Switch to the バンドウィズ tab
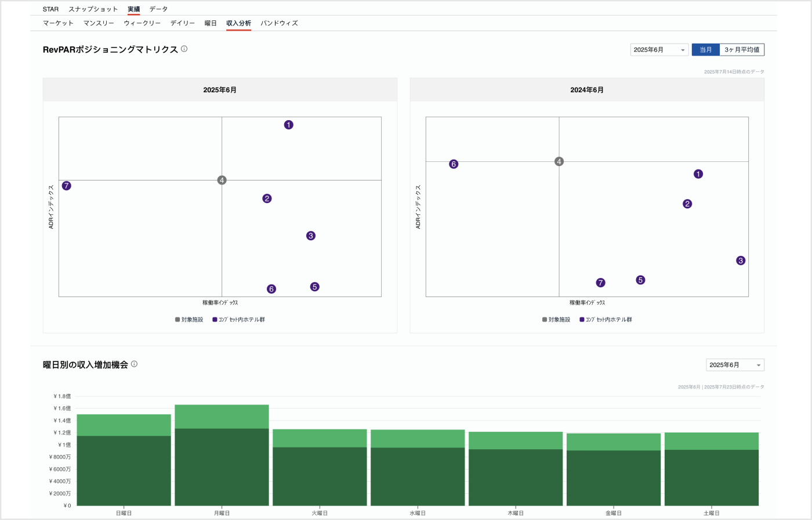This screenshot has width=812, height=520. click(x=279, y=23)
